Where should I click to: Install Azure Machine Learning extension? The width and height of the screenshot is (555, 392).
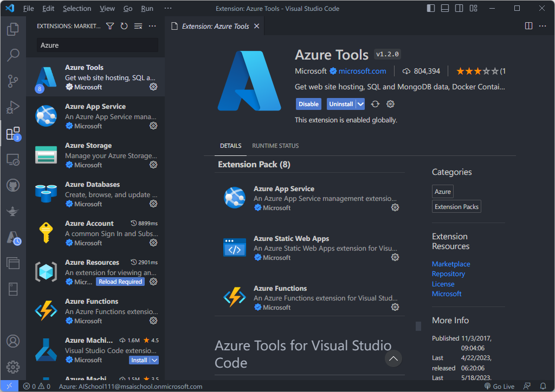[x=139, y=360]
